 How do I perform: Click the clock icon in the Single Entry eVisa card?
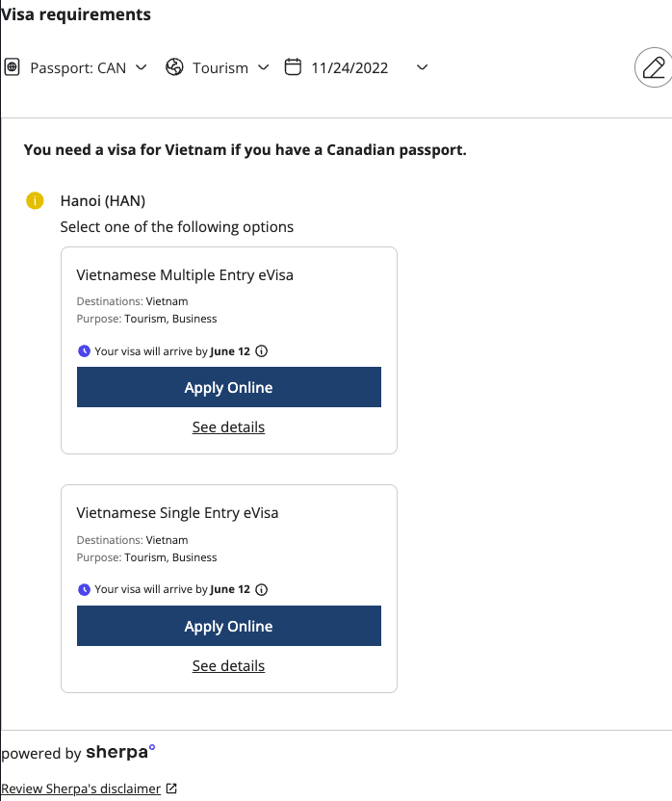pyautogui.click(x=84, y=589)
